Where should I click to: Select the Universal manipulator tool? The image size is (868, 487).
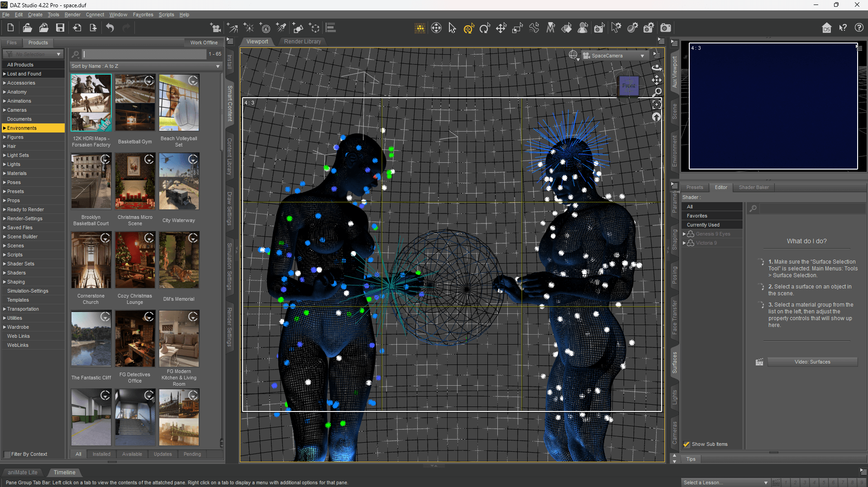468,28
